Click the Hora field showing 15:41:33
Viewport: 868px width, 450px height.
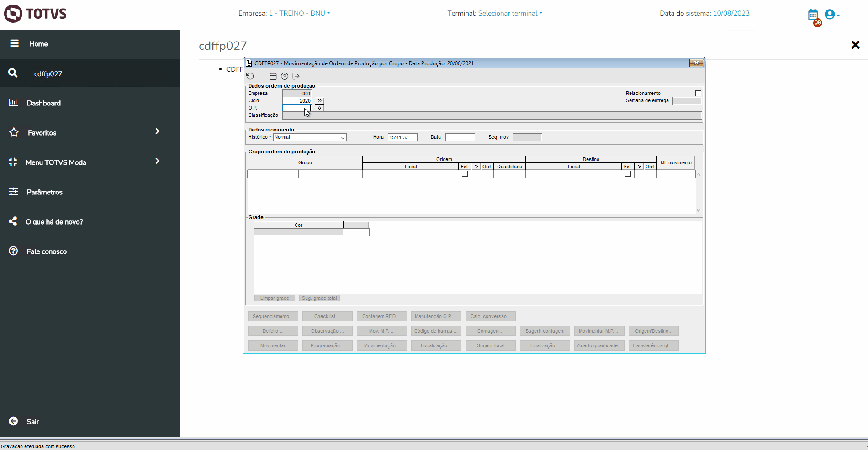[402, 137]
